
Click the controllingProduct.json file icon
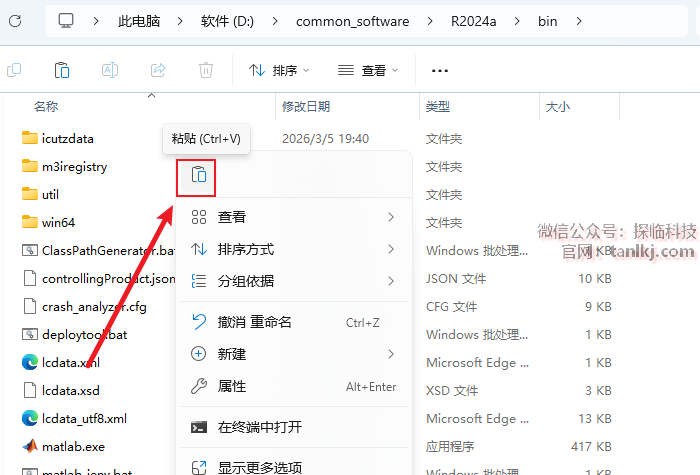pyautogui.click(x=30, y=278)
